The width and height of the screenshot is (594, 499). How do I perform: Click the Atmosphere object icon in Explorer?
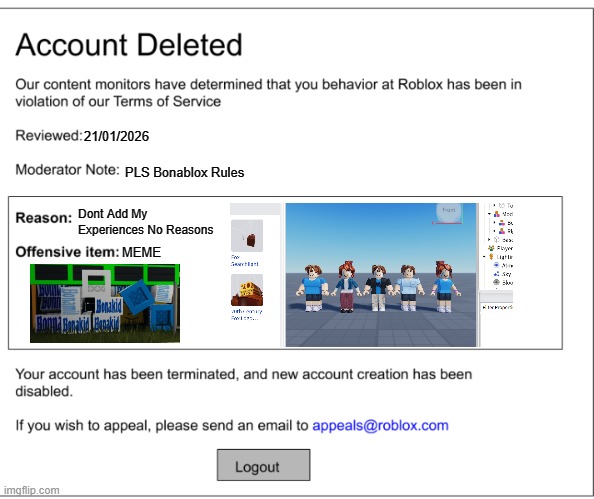tap(496, 265)
